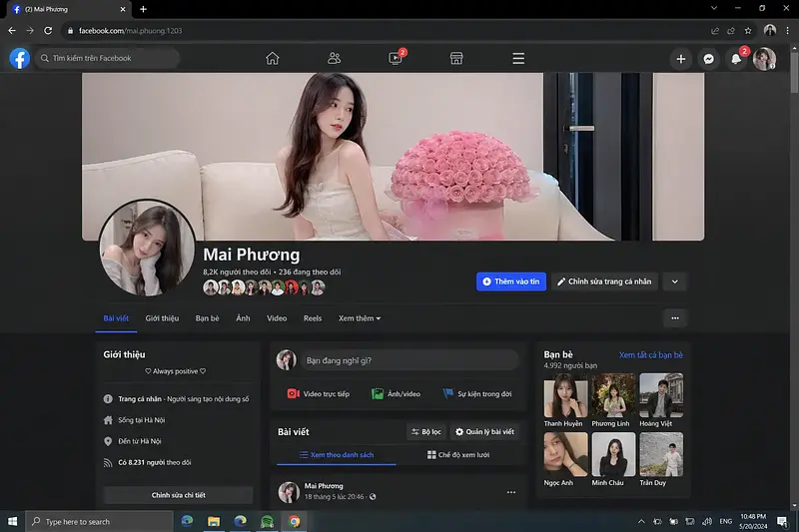This screenshot has width=799, height=532.
Task: Open the 'Bộ lọc' posts filter
Action: (425, 432)
